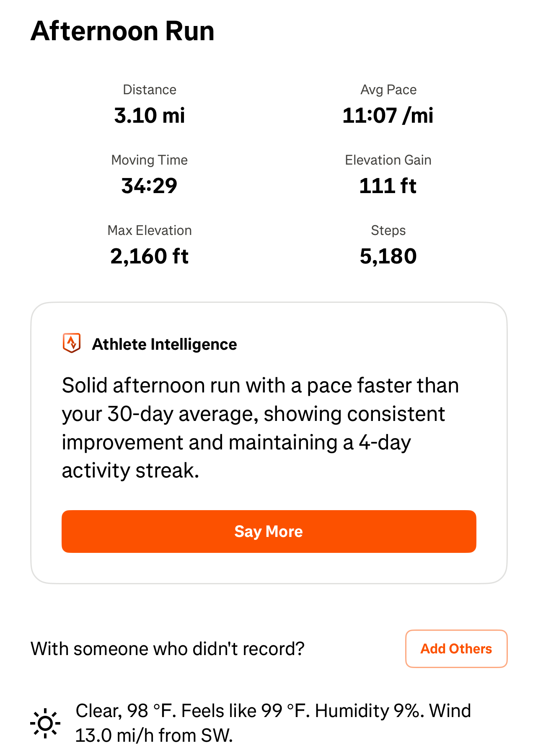This screenshot has width=538, height=756.
Task: Tap the Max Elevation label
Action: [150, 230]
